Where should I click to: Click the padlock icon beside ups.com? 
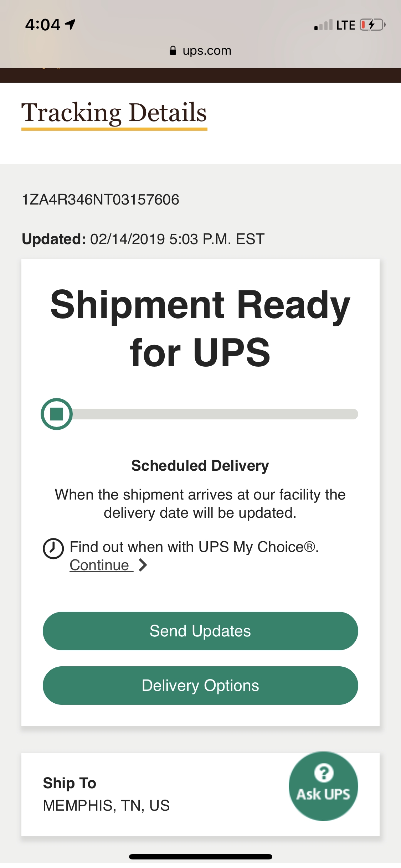click(173, 51)
